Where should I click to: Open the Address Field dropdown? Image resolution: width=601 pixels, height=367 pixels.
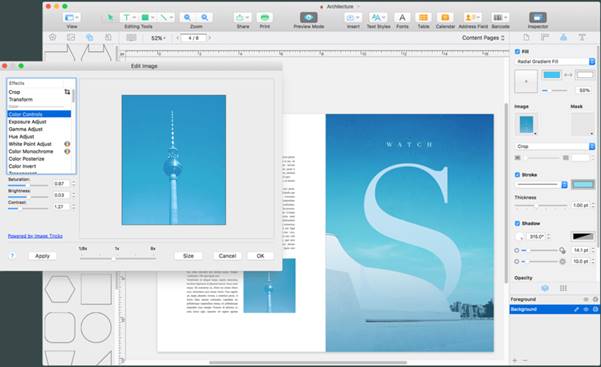(472, 18)
